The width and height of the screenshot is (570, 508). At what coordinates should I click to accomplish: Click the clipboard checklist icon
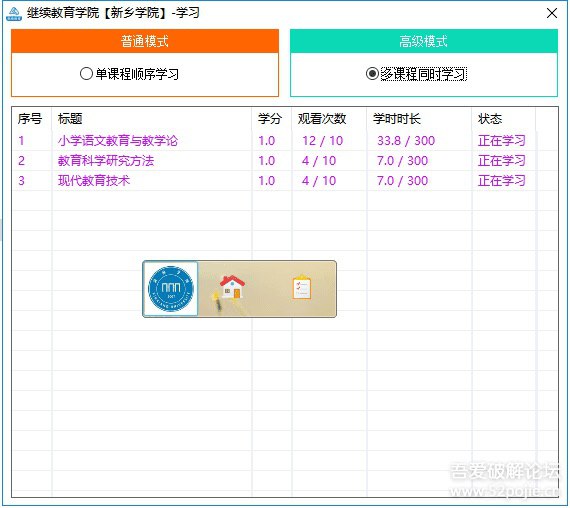pos(302,288)
